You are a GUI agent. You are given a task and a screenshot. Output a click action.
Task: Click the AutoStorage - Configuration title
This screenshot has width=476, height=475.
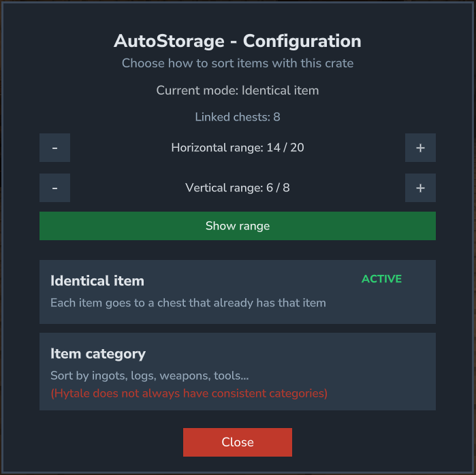237,41
